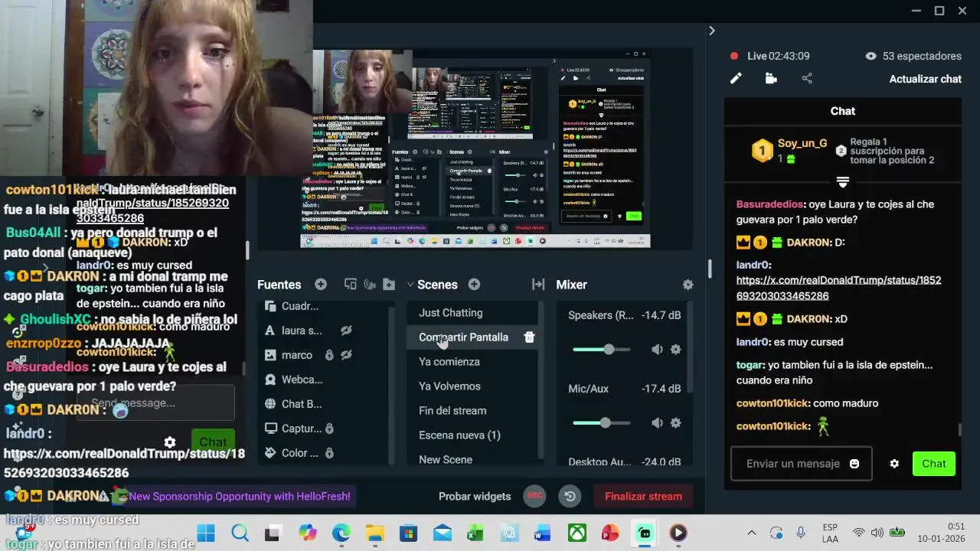Image resolution: width=980 pixels, height=551 pixels.
Task: Open Microsoft Edge in taskbar
Action: click(x=341, y=533)
